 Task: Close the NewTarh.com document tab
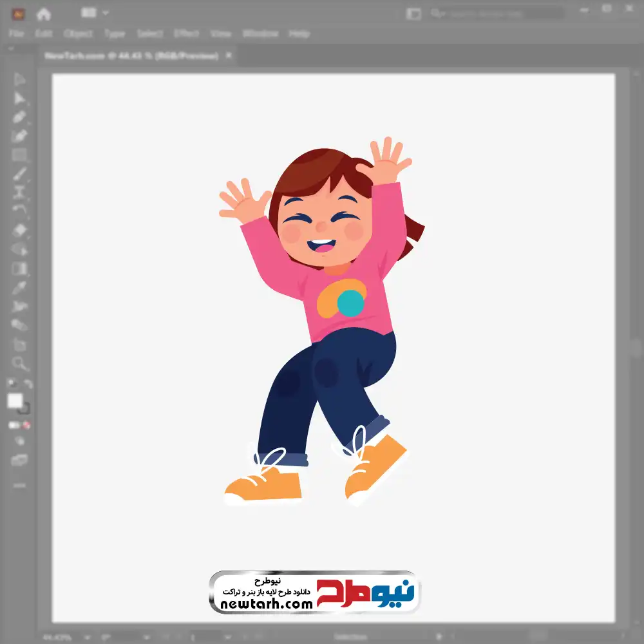coord(229,56)
